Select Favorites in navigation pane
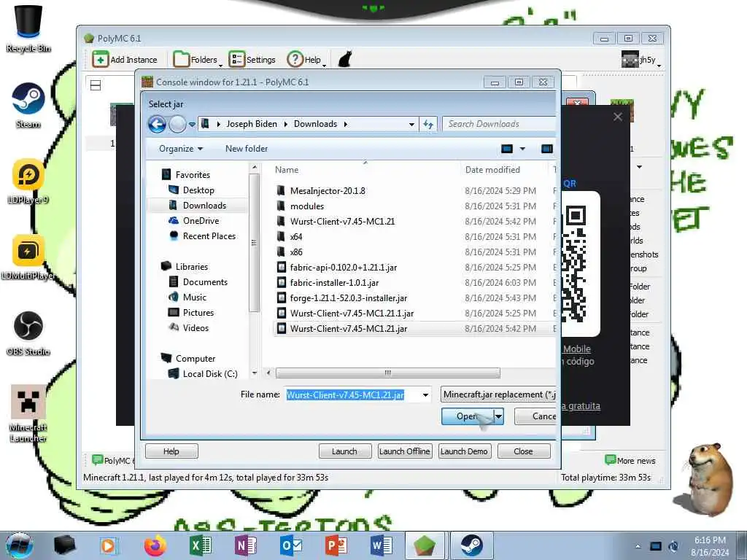The image size is (747, 560). tap(193, 175)
